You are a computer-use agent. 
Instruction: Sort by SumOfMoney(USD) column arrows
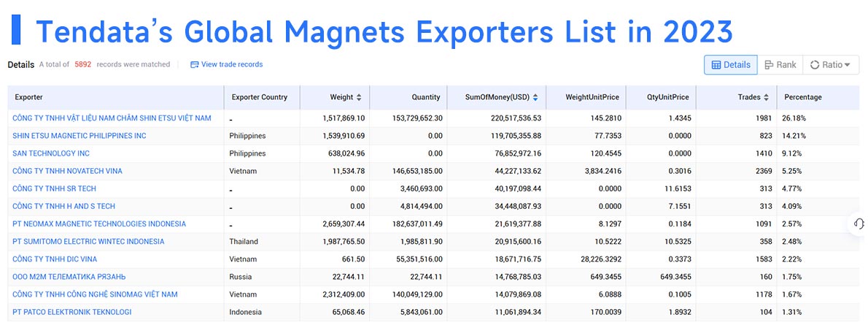coord(535,97)
